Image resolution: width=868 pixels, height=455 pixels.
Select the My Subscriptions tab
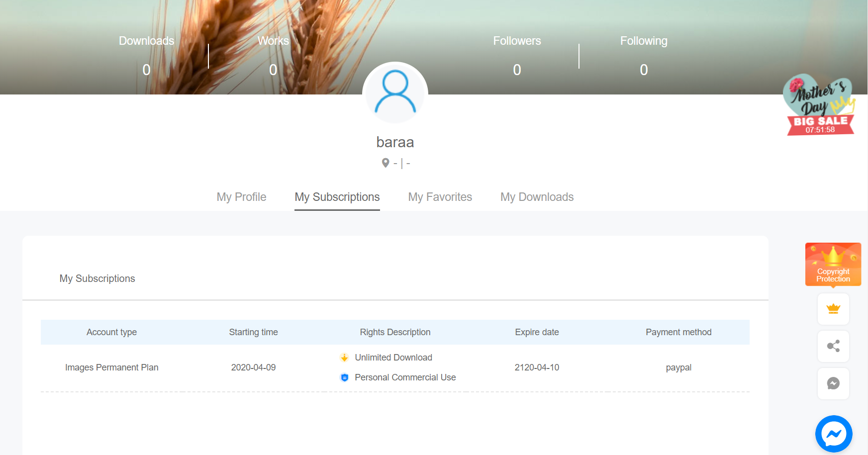[337, 197]
